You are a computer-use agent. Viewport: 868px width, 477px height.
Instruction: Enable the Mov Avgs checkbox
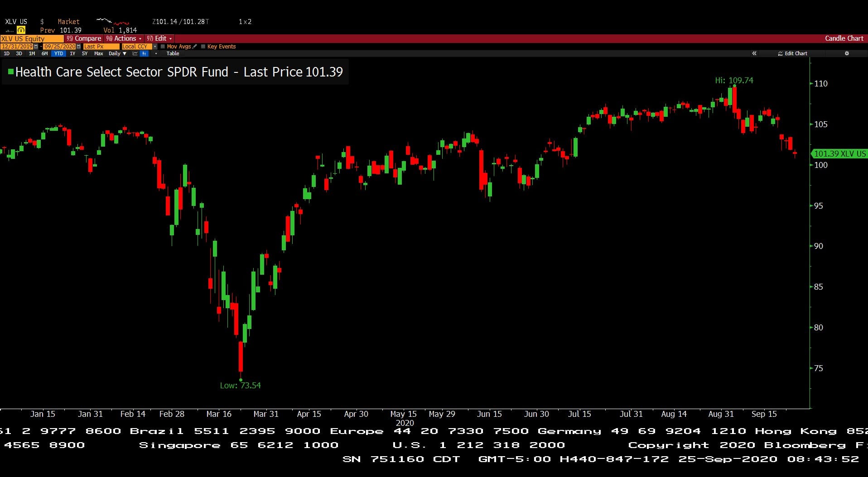[163, 47]
